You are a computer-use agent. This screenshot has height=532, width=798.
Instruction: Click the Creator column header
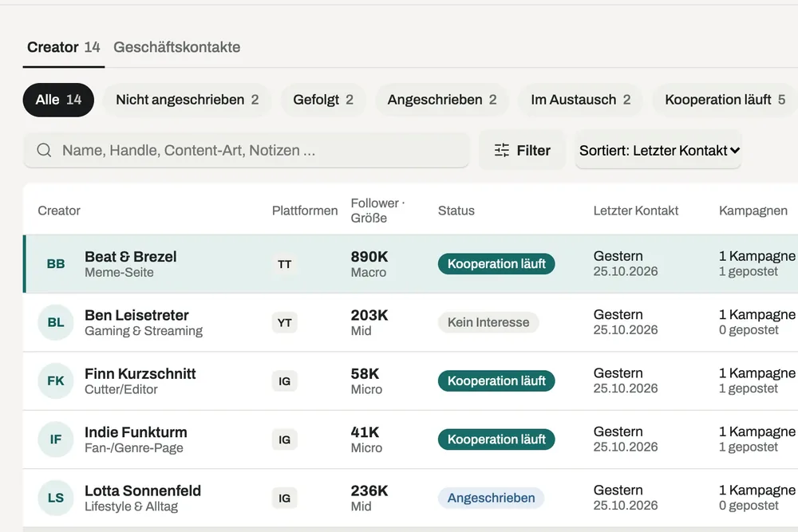click(x=59, y=211)
